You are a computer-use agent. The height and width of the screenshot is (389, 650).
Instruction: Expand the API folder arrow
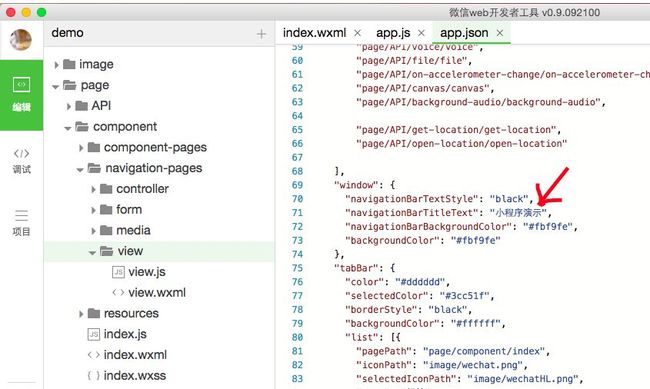[69, 106]
